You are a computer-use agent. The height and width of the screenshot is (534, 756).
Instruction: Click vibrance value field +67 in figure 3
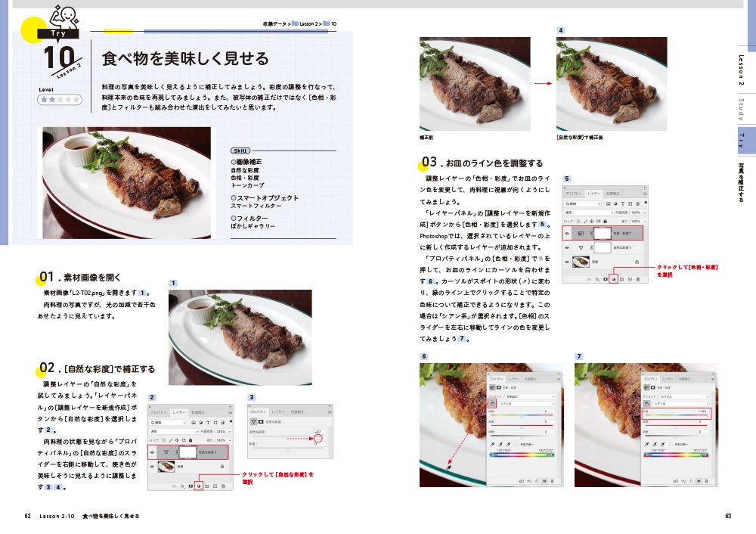pyautogui.click(x=320, y=432)
